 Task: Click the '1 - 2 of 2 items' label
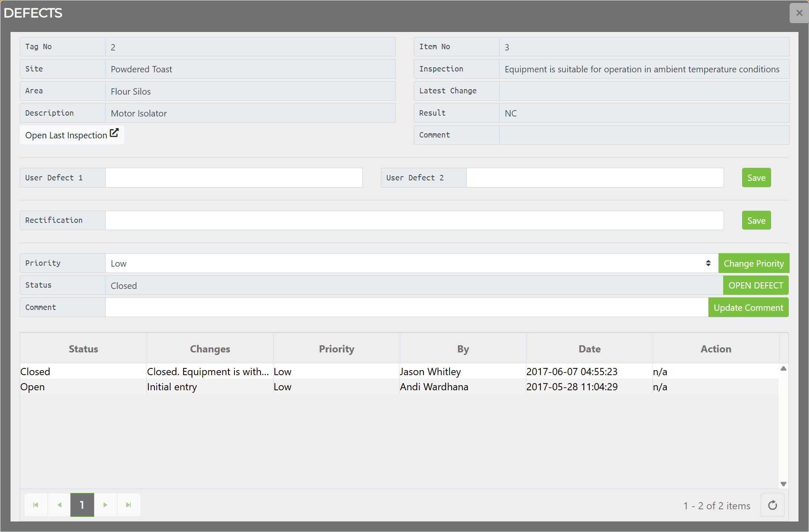[x=717, y=506]
